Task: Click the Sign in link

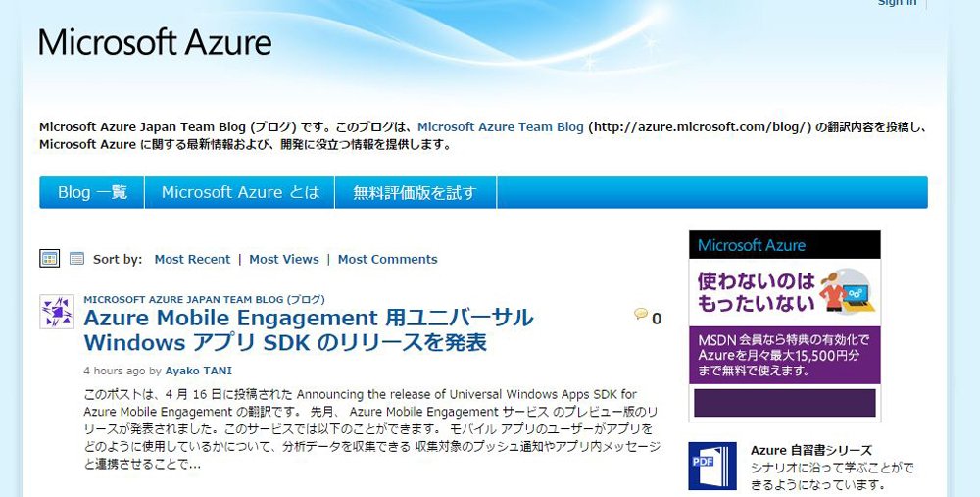Action: pyautogui.click(x=897, y=3)
